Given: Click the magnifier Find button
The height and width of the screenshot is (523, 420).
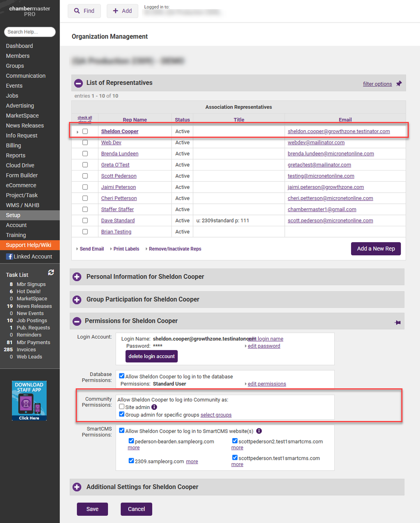Looking at the screenshot, I should pyautogui.click(x=84, y=11).
